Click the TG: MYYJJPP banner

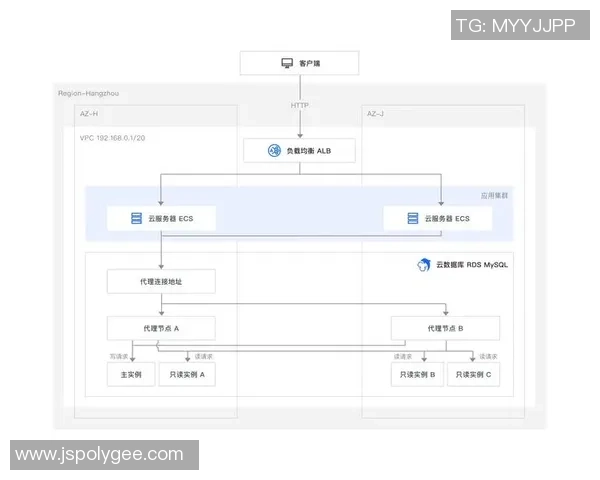[x=515, y=27]
